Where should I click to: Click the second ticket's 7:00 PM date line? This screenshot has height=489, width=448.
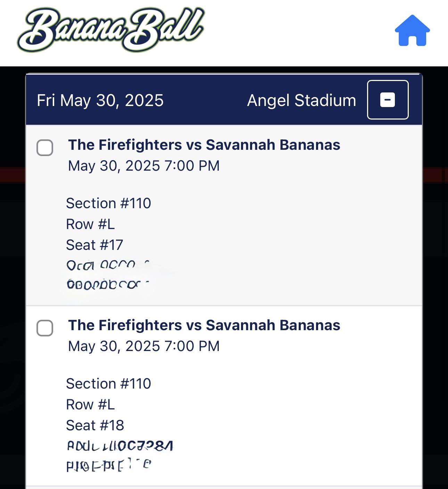click(144, 346)
